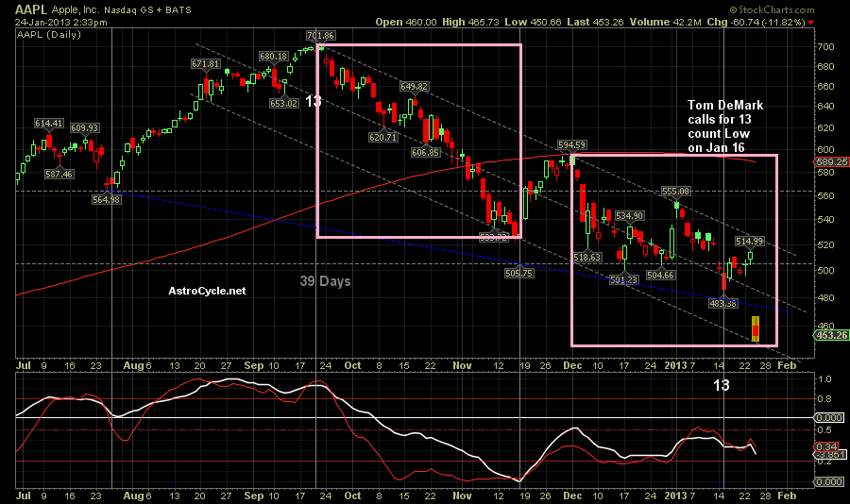Click the 'Last 453.26' header value
This screenshot has width=850, height=504.
click(x=595, y=23)
